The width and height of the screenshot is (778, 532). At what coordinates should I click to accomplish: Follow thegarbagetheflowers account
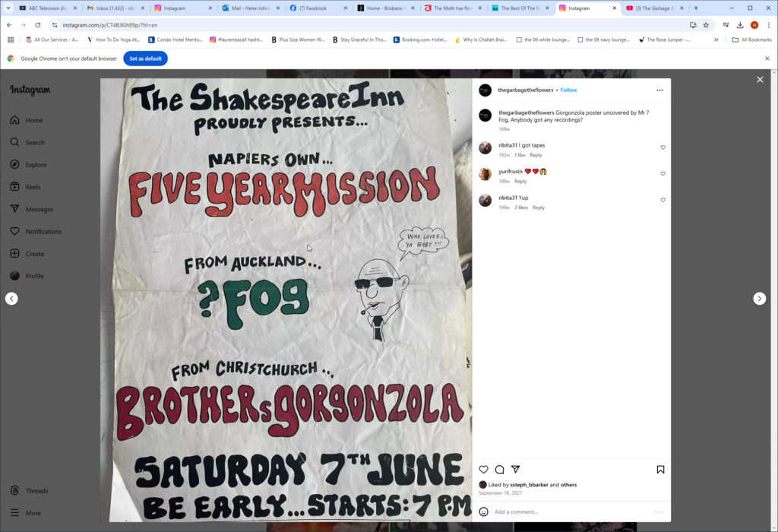568,90
